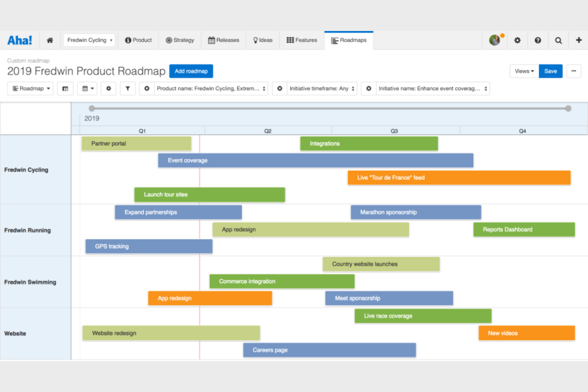Viewport: 588px width, 392px height.
Task: Select the Commerce integration bar
Action: click(x=282, y=281)
